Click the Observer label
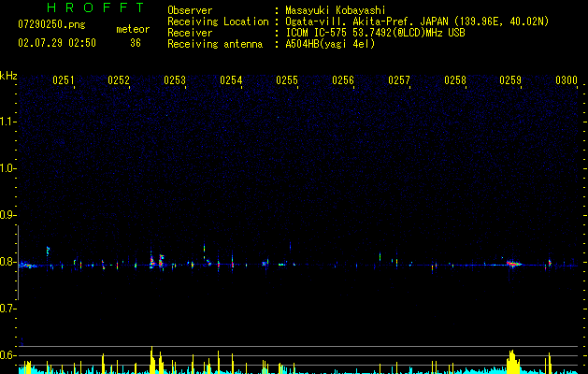Image resolution: width=588 pixels, height=374 pixels. [x=190, y=10]
